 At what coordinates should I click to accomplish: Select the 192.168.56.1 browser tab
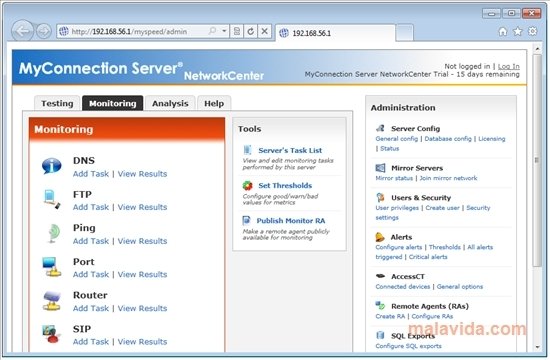tap(336, 33)
